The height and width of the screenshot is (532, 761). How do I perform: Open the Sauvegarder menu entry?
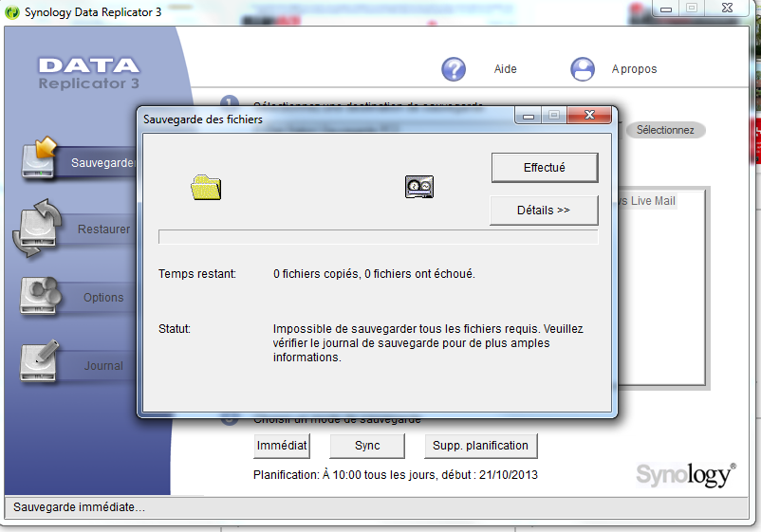click(x=102, y=163)
